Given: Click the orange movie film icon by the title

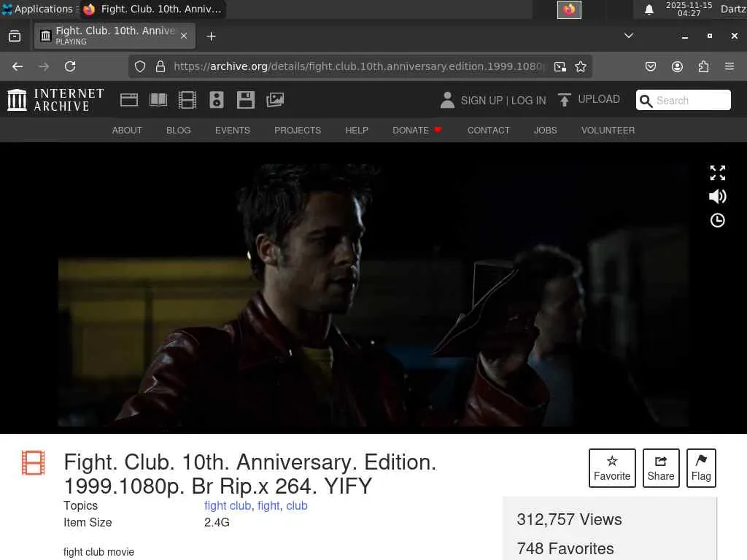Looking at the screenshot, I should [x=34, y=463].
